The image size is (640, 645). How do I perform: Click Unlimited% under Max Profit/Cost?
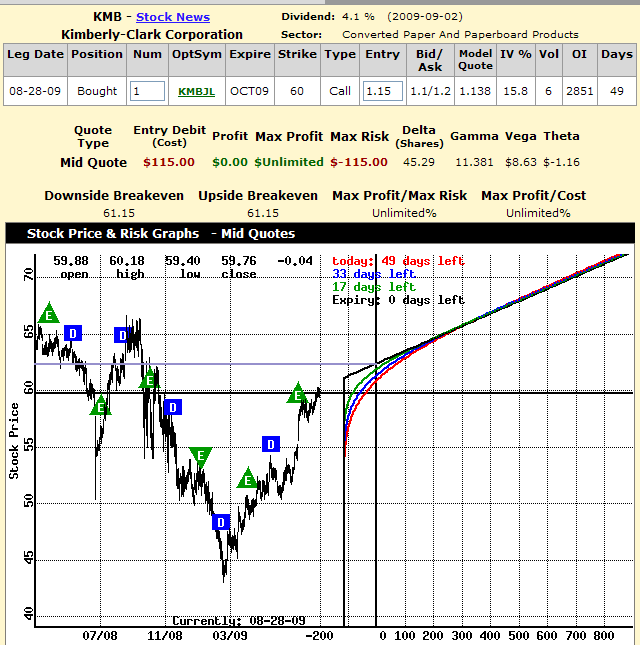click(538, 213)
